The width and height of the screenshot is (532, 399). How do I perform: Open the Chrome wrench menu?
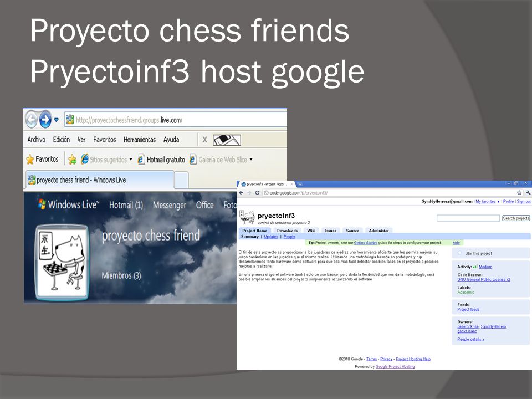(x=528, y=193)
